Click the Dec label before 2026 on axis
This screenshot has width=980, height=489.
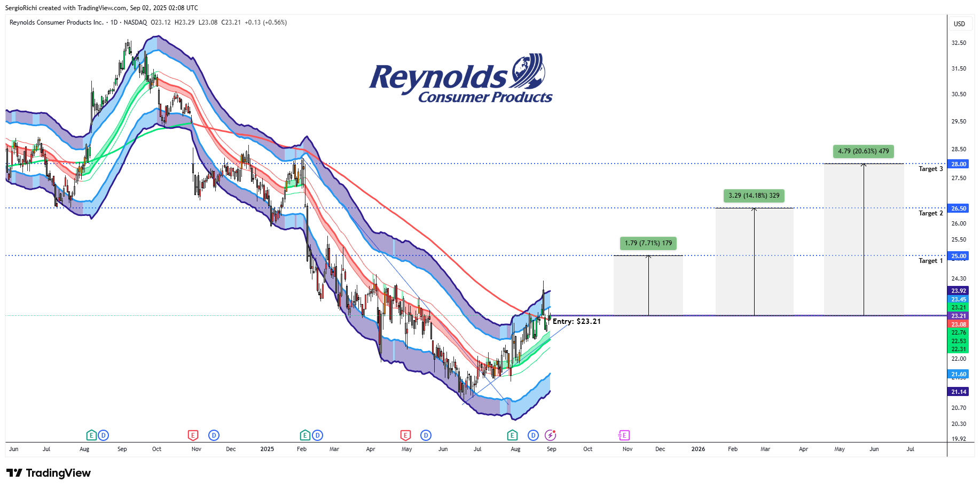660,449
